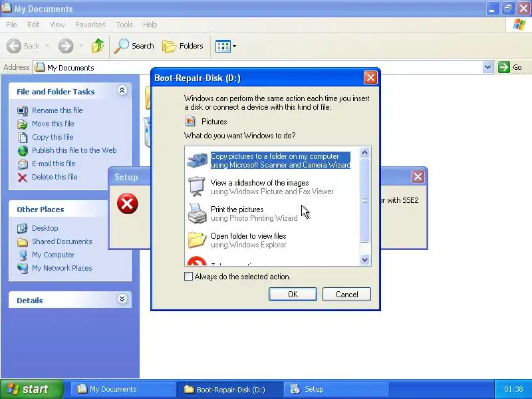The width and height of the screenshot is (532, 399).
Task: Click Move this file icon
Action: coord(23,124)
